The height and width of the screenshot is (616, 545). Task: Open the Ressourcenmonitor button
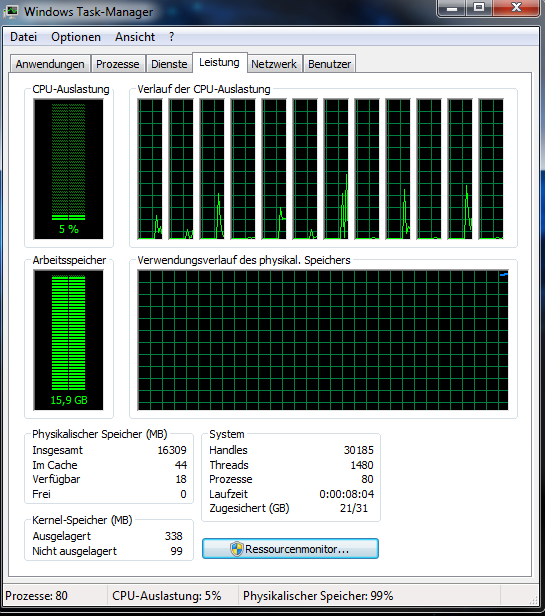click(x=290, y=548)
